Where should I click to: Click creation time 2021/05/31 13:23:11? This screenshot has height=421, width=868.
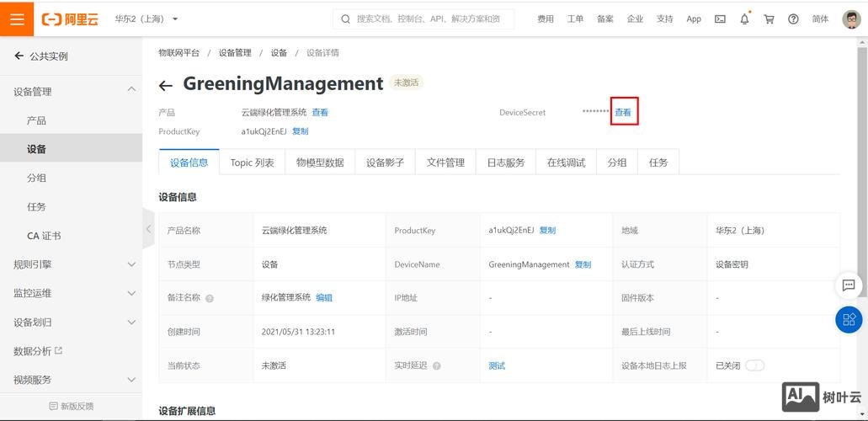(298, 332)
